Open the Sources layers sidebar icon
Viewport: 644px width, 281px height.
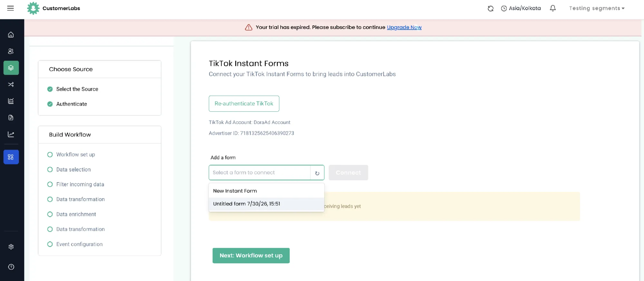coord(11,68)
